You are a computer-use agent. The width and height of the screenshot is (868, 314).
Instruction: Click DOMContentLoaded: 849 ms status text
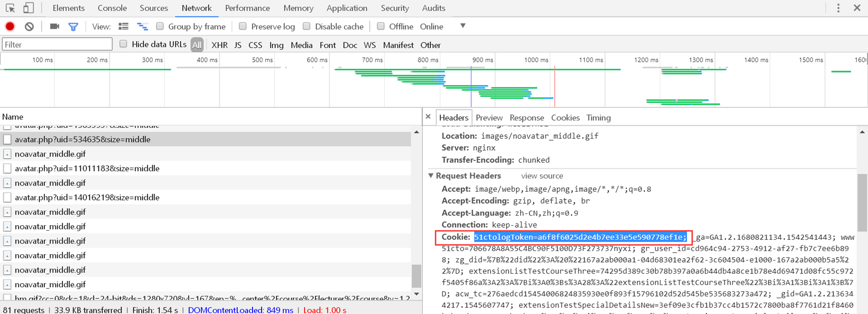click(241, 310)
